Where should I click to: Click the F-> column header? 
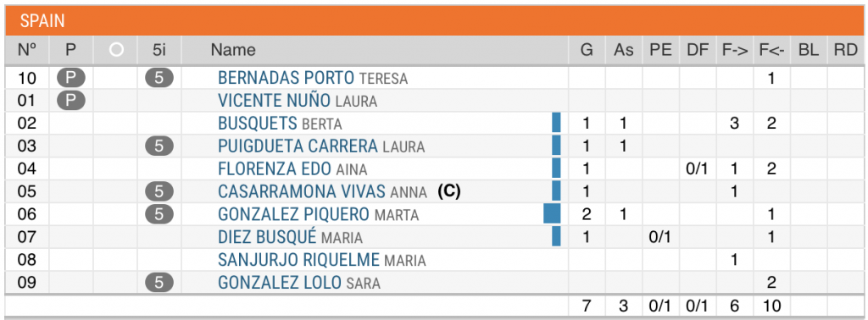[x=735, y=50]
